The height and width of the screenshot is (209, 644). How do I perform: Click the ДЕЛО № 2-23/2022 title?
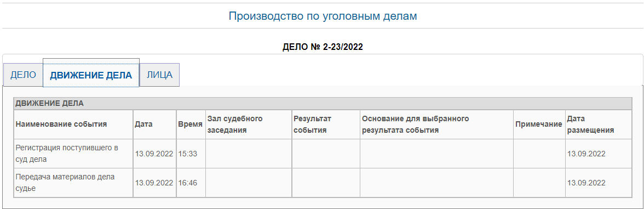pyautogui.click(x=323, y=47)
